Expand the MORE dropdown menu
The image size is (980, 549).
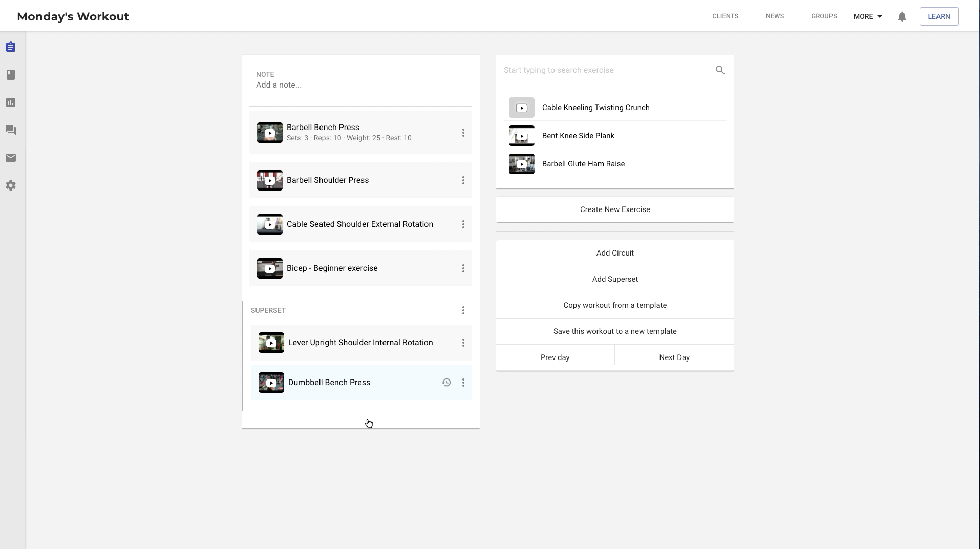point(868,16)
